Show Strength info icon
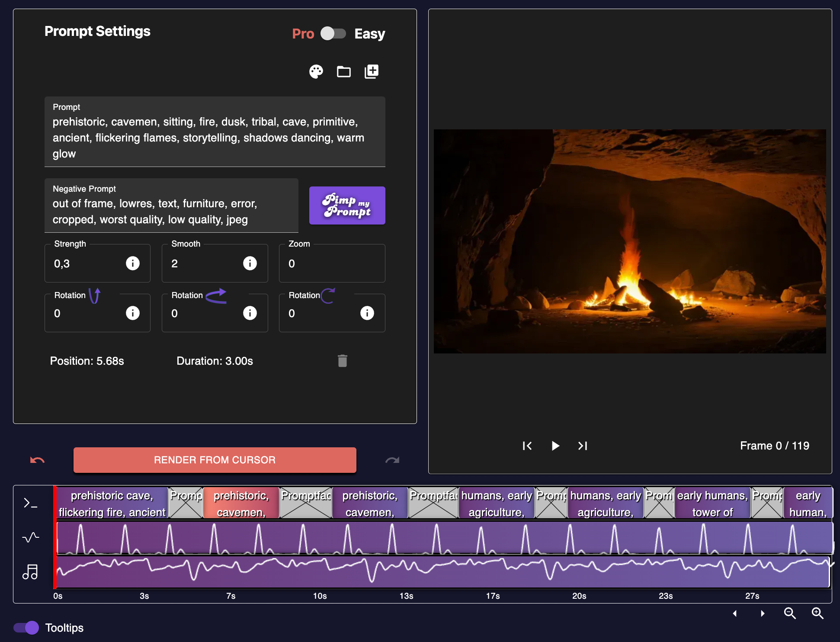The image size is (840, 642). (132, 263)
